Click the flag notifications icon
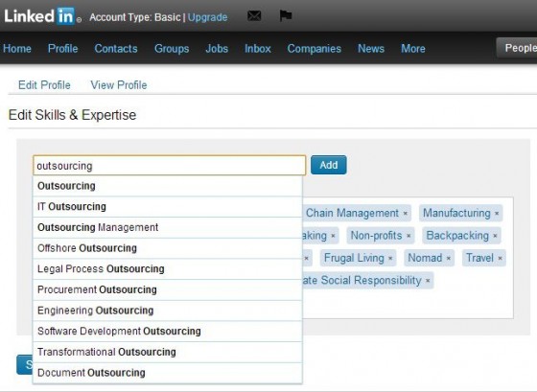 pyautogui.click(x=286, y=15)
